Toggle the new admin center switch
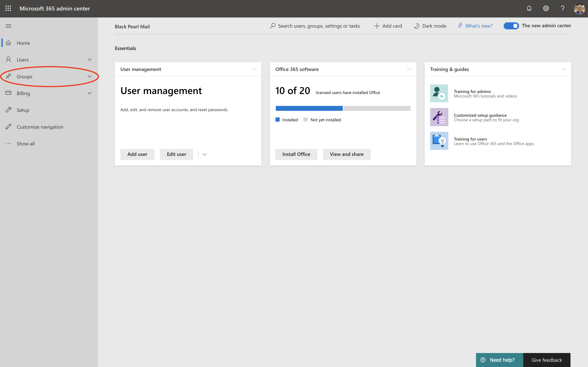 [511, 26]
